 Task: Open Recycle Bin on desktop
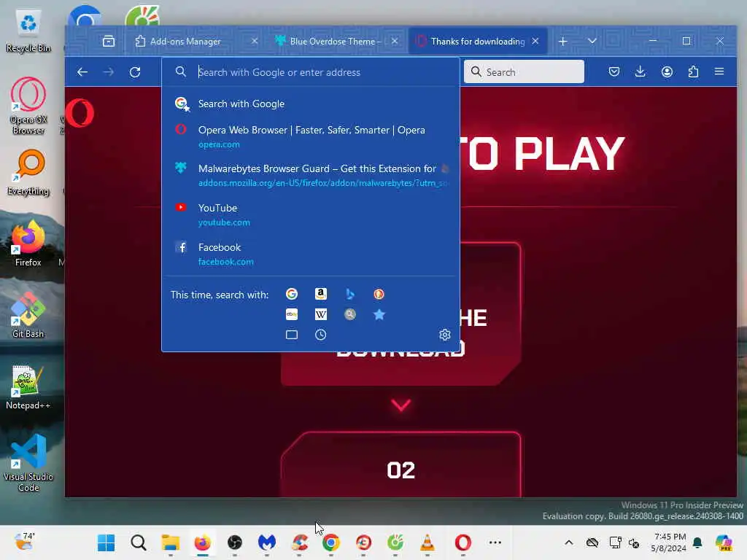point(28,31)
